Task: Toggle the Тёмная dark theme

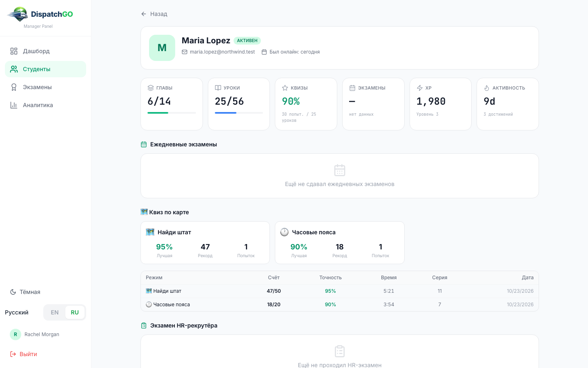Action: (25, 292)
